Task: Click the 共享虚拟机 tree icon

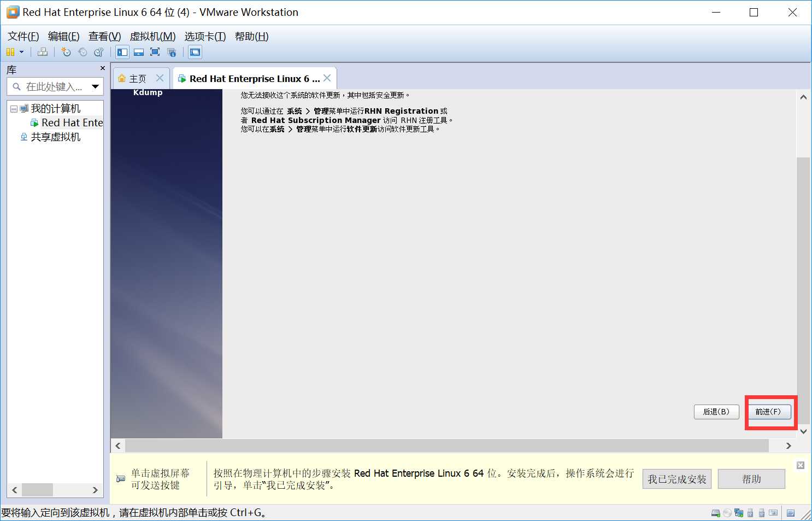Action: [x=24, y=137]
